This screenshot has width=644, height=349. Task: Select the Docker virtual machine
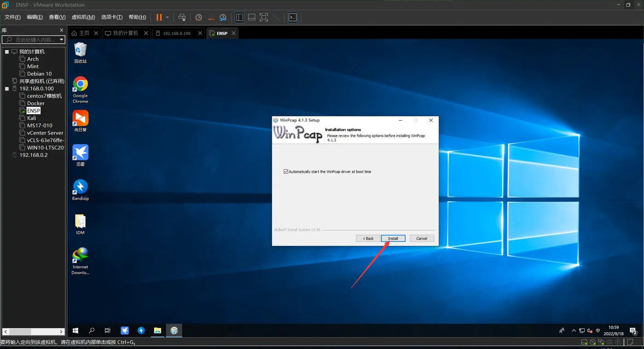click(x=35, y=103)
